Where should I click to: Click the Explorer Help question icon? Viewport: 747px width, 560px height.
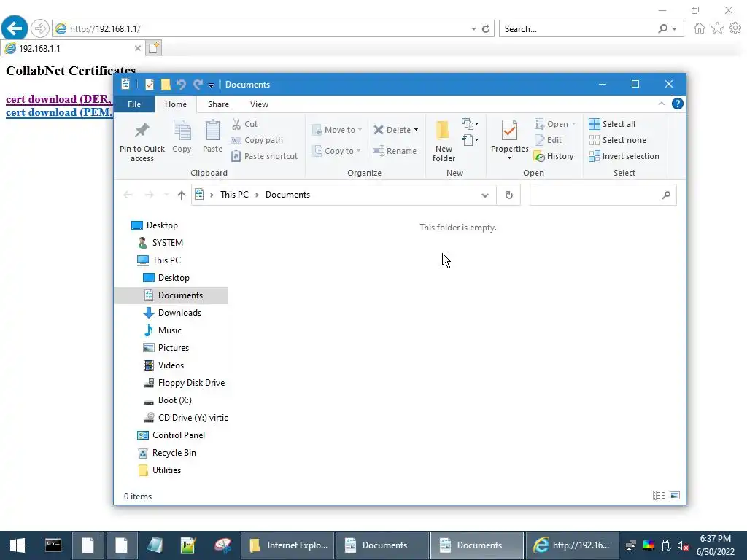point(677,104)
